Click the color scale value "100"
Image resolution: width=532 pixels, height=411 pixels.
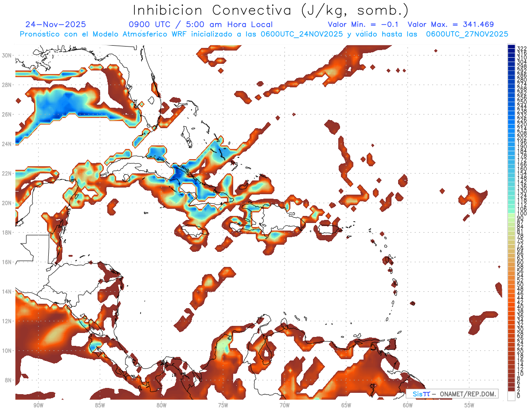[521, 214]
